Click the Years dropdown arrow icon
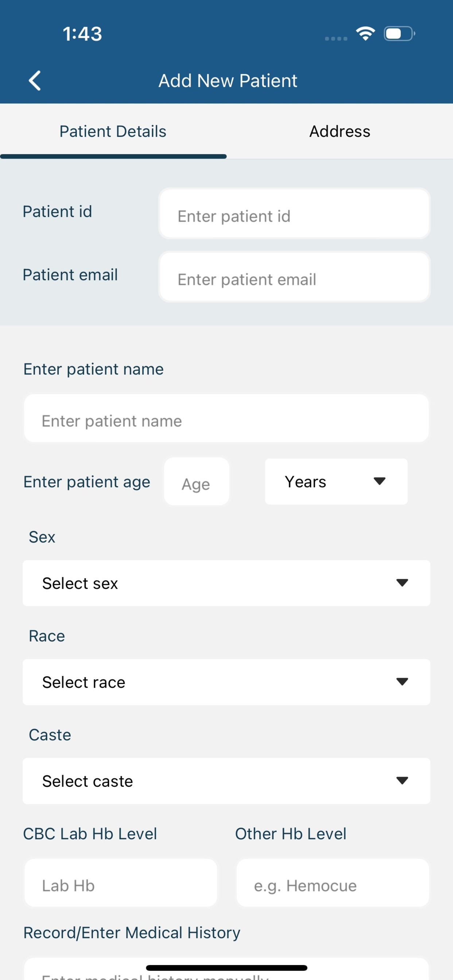The image size is (453, 980). point(380,481)
